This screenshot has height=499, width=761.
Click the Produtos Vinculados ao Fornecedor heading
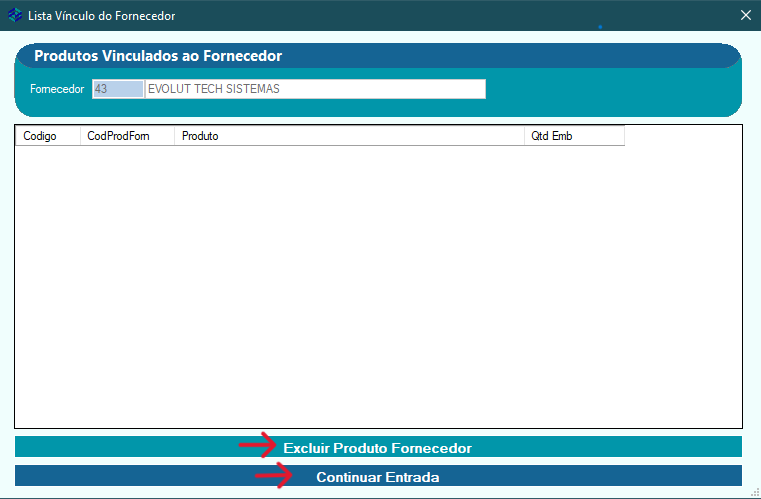coord(158,56)
